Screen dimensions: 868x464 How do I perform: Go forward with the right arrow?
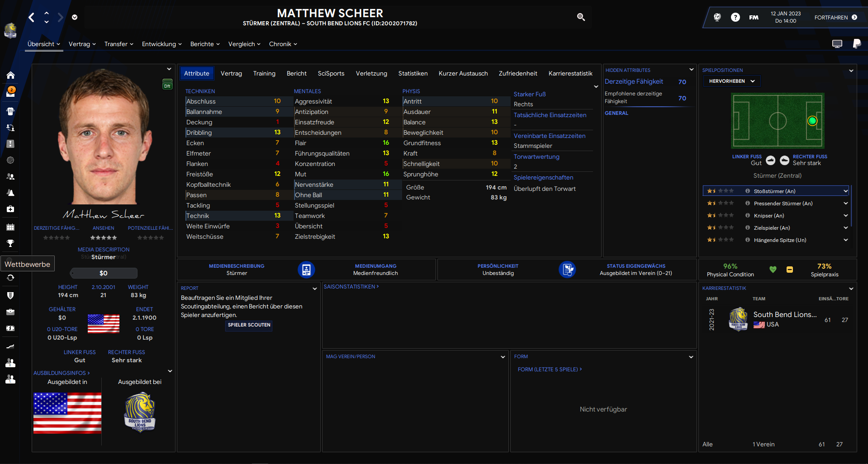click(60, 18)
